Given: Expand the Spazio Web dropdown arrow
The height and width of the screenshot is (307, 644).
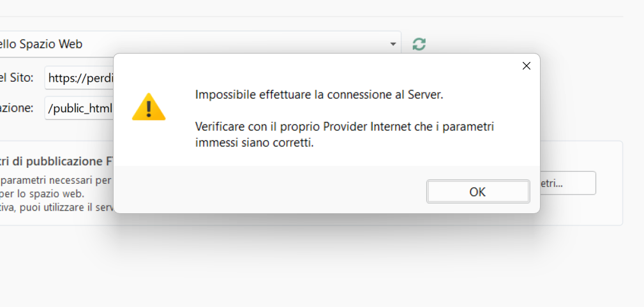Looking at the screenshot, I should click(393, 44).
